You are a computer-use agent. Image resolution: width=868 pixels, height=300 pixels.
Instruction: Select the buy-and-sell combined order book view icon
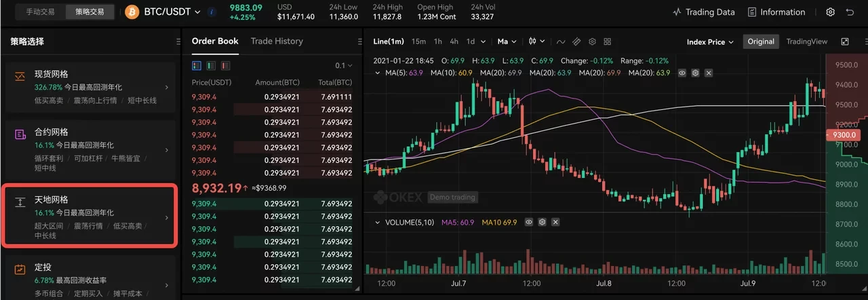[197, 66]
